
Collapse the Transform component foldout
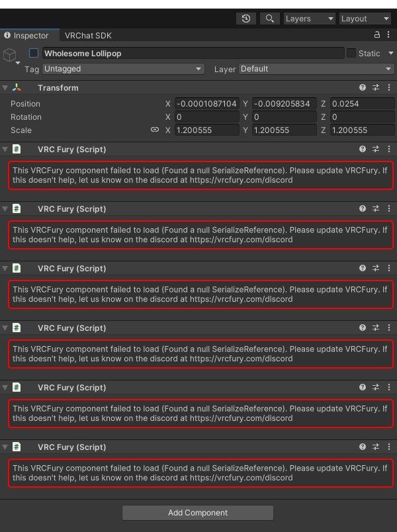click(5, 88)
